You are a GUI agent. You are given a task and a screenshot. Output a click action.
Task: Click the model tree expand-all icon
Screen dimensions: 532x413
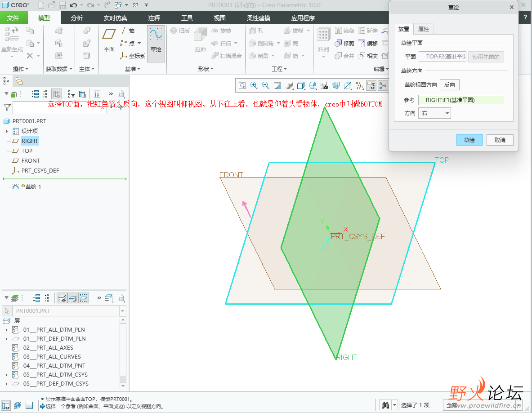[35, 94]
